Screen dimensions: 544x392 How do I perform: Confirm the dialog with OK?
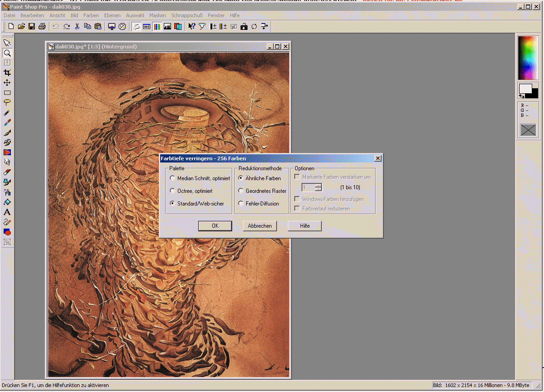tap(215, 226)
